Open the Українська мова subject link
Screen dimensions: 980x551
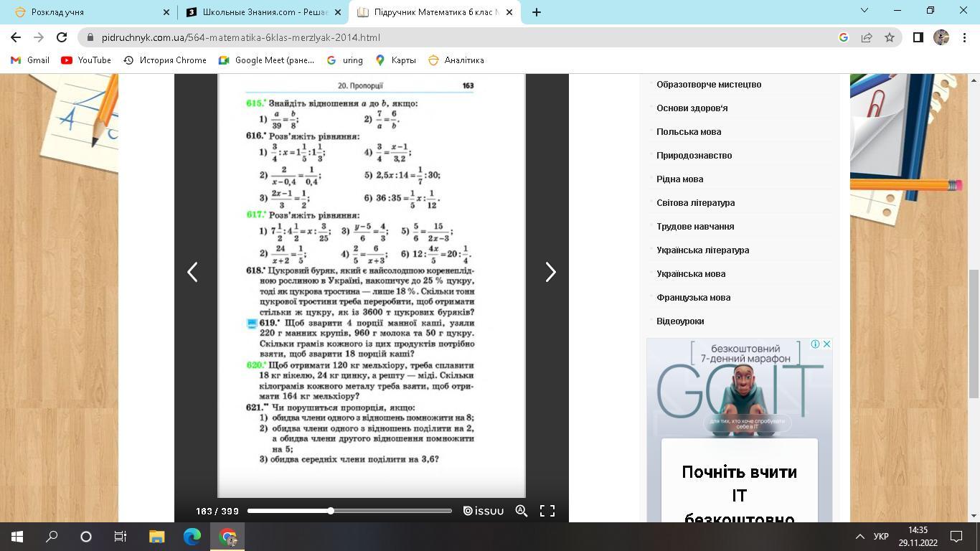691,274
